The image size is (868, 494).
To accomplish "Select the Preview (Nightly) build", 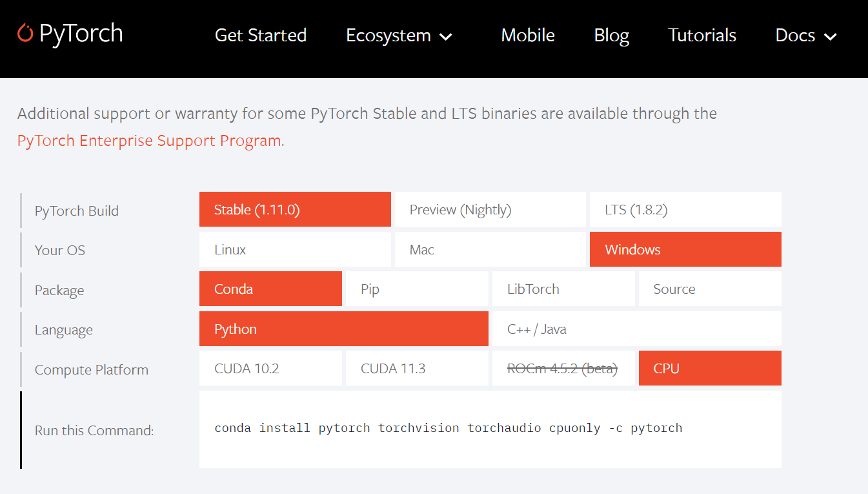I will click(490, 209).
